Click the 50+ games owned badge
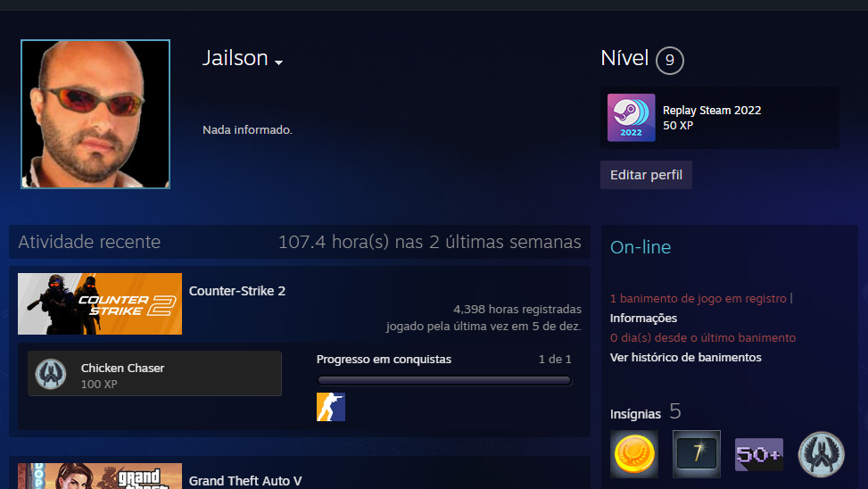The width and height of the screenshot is (868, 489). [x=759, y=455]
